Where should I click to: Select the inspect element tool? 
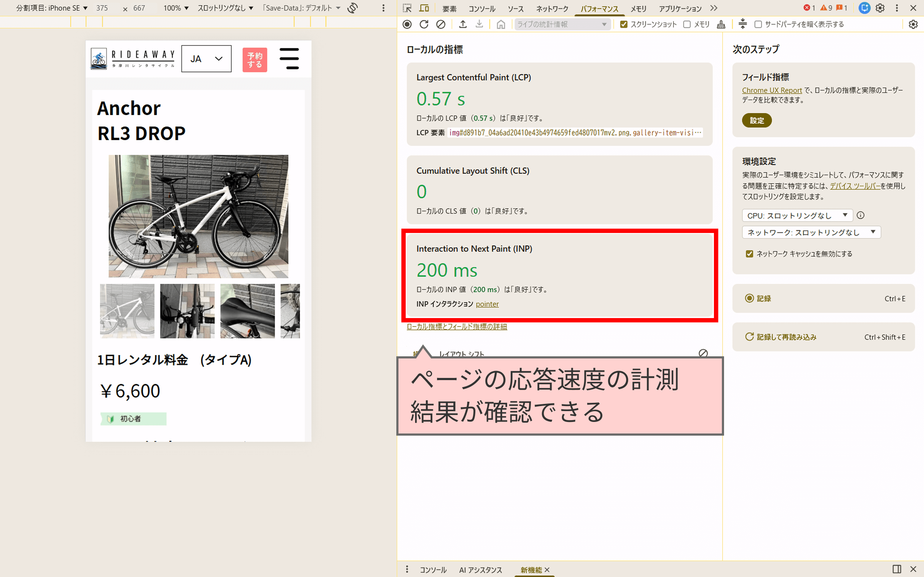click(x=407, y=8)
